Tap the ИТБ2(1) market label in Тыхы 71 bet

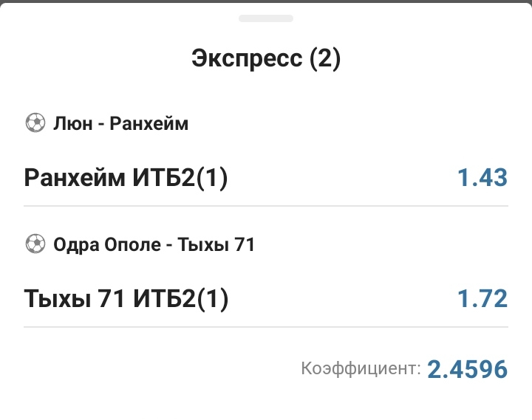[x=181, y=299]
